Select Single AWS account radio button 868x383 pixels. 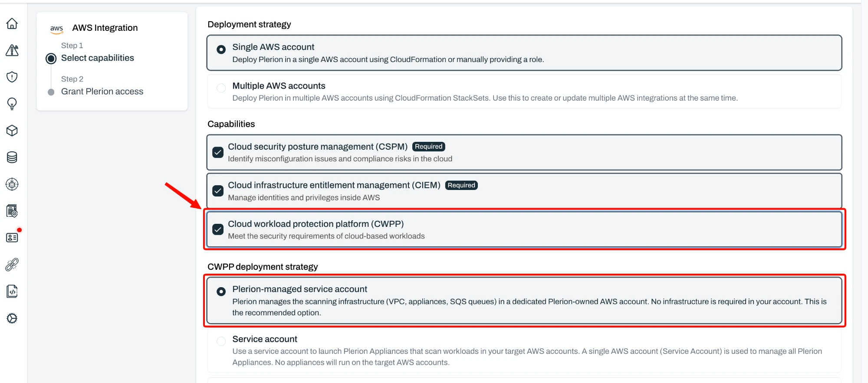221,49
